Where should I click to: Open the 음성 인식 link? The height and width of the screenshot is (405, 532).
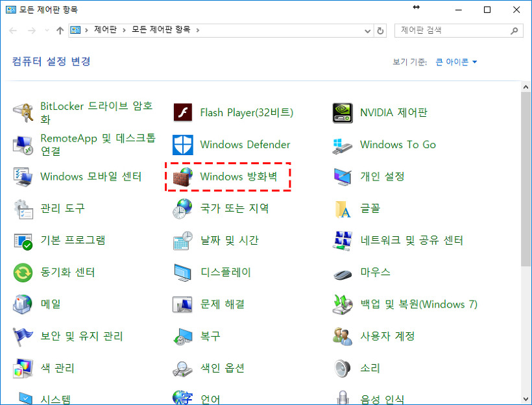point(382,399)
